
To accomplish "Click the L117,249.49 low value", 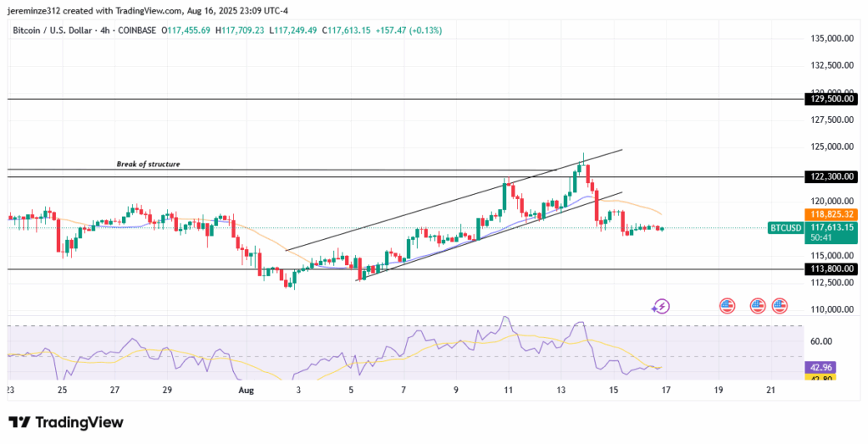I will (293, 31).
